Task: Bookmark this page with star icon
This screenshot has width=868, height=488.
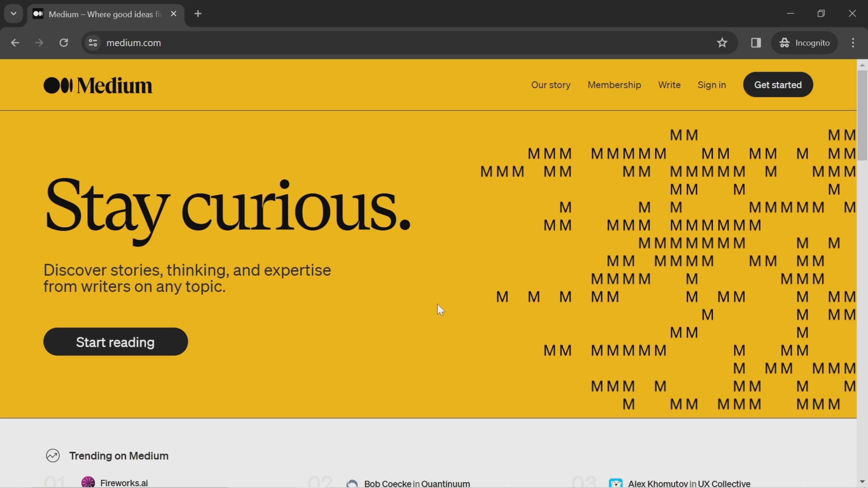Action: point(722,43)
